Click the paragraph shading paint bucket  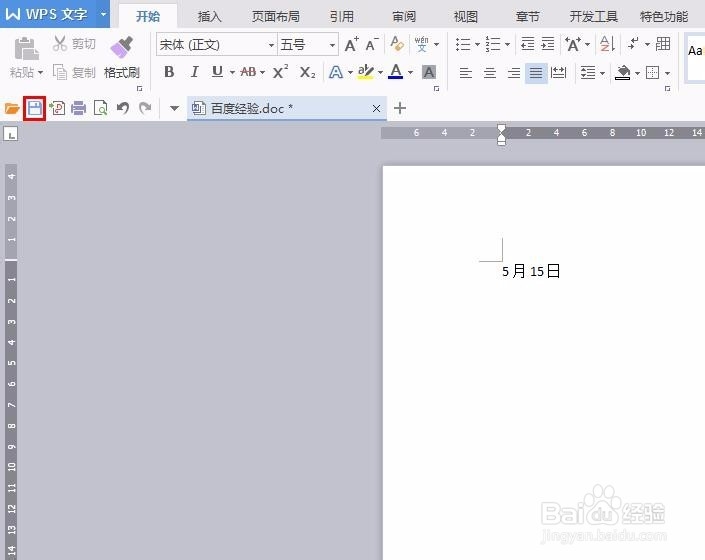coord(623,72)
